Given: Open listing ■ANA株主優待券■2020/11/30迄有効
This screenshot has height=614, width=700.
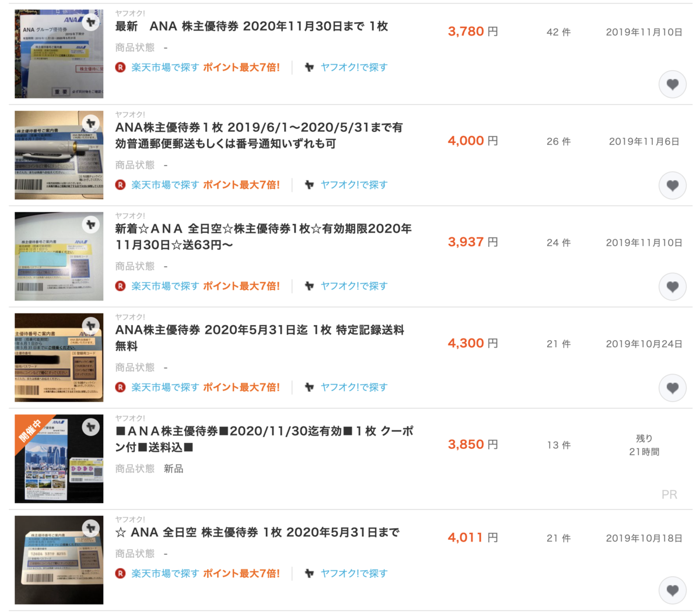Looking at the screenshot, I should point(264,439).
